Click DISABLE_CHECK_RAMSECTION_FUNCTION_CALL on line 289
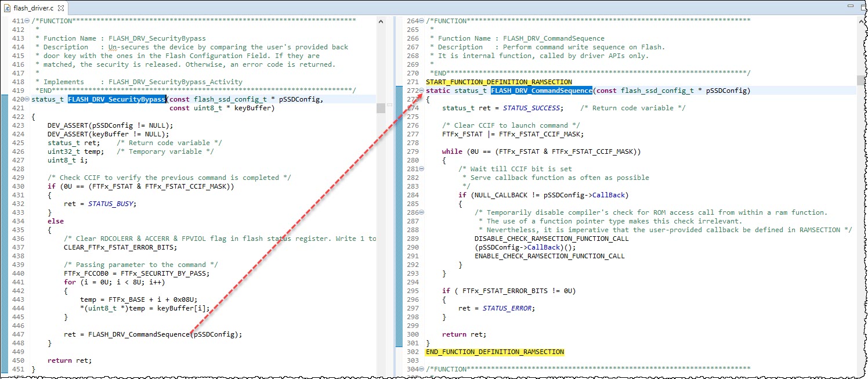Image resolution: width=868 pixels, height=379 pixels. click(x=552, y=239)
